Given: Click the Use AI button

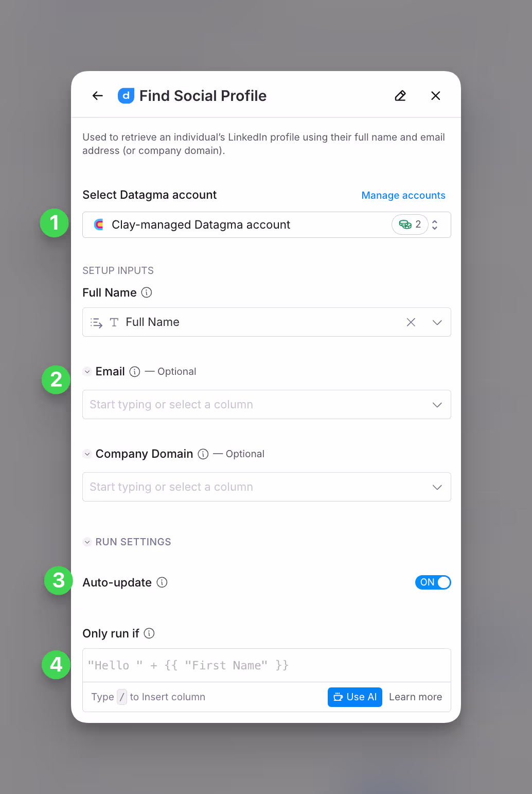Looking at the screenshot, I should point(355,697).
